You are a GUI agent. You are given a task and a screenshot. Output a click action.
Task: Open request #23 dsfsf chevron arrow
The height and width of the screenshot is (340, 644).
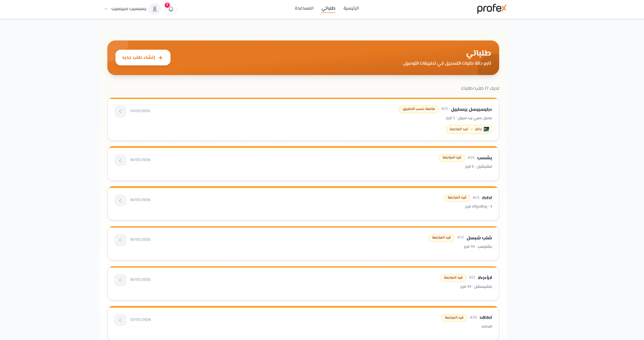[x=120, y=200]
